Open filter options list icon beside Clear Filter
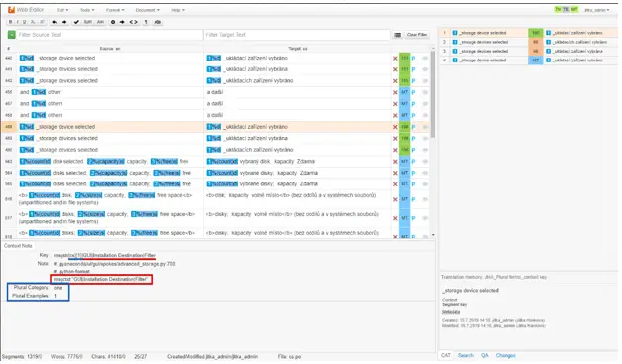The height and width of the screenshot is (364, 622). 397,35
